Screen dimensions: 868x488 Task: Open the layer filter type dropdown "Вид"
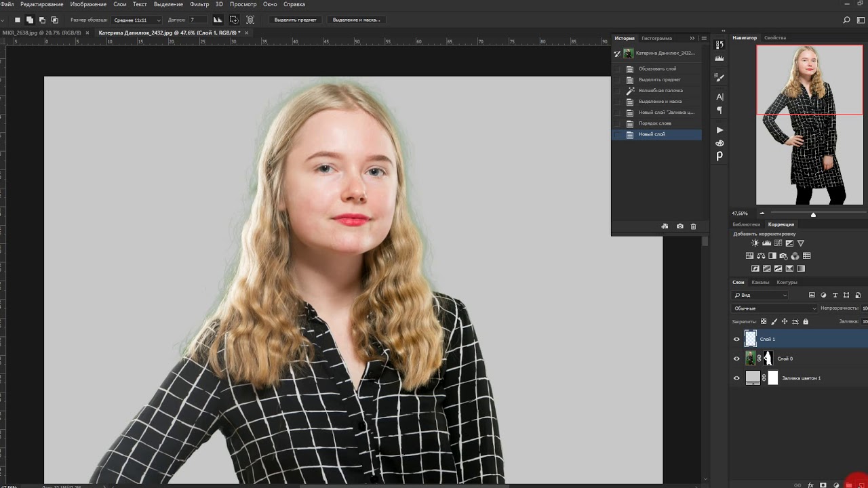759,295
